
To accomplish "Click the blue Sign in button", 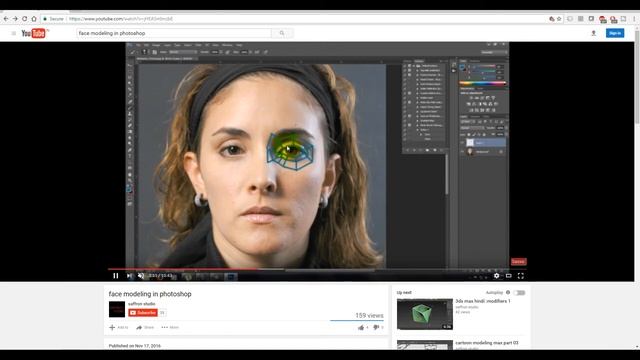I will coord(615,33).
